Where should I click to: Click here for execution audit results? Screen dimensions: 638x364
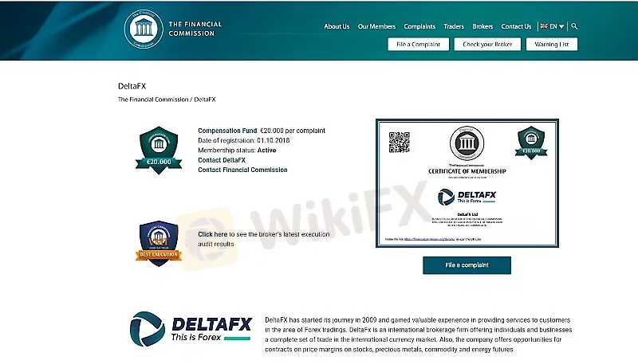coord(212,234)
